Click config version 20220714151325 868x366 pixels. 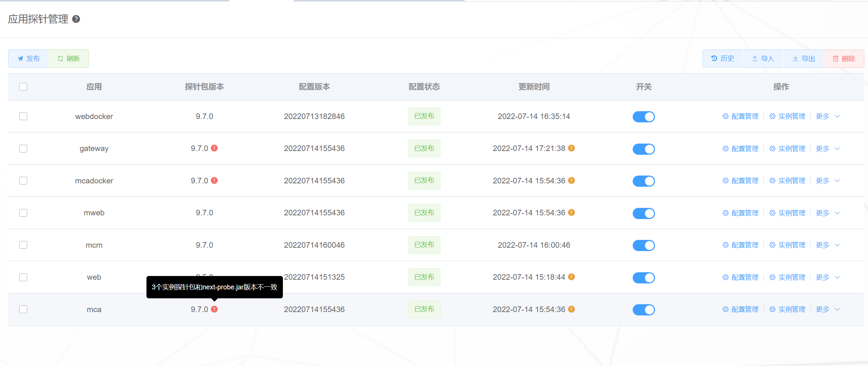pos(314,277)
